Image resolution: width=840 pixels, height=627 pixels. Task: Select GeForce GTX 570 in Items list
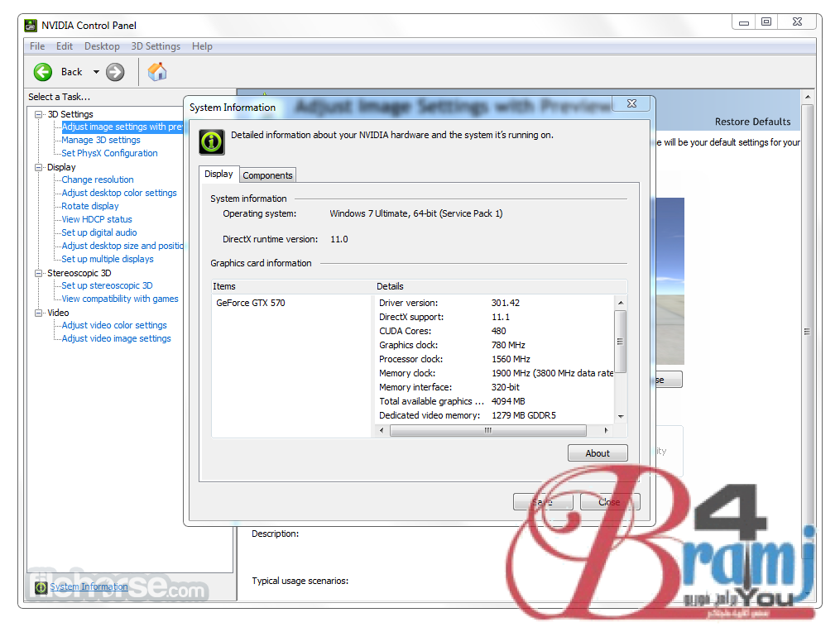(x=251, y=303)
